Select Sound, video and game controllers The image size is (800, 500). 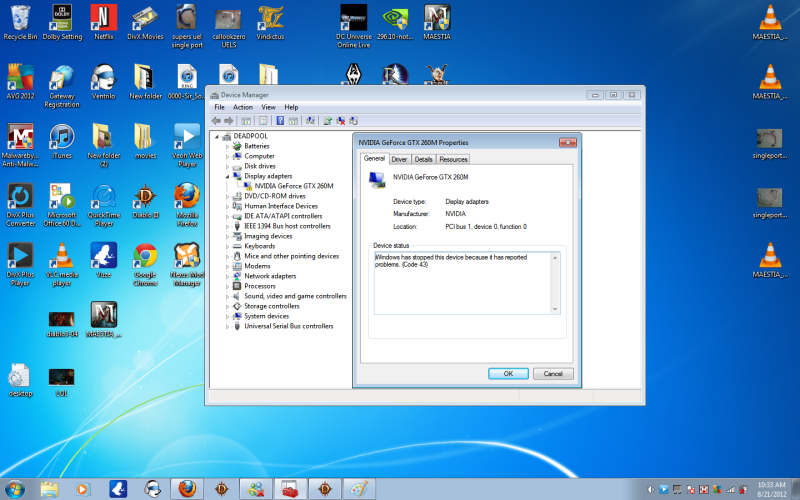[295, 296]
